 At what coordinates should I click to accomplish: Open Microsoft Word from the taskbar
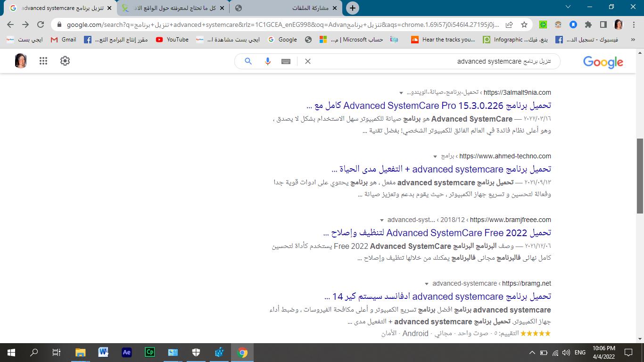103,352
